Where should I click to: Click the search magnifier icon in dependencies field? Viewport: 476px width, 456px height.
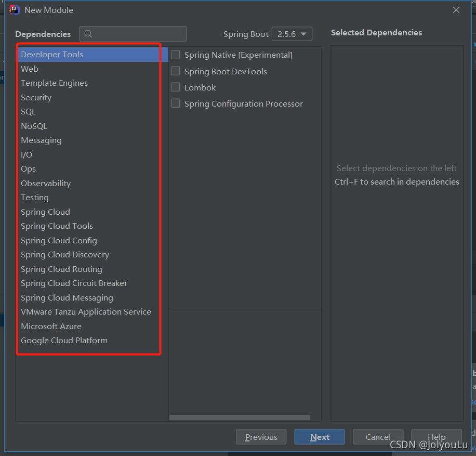coord(88,34)
